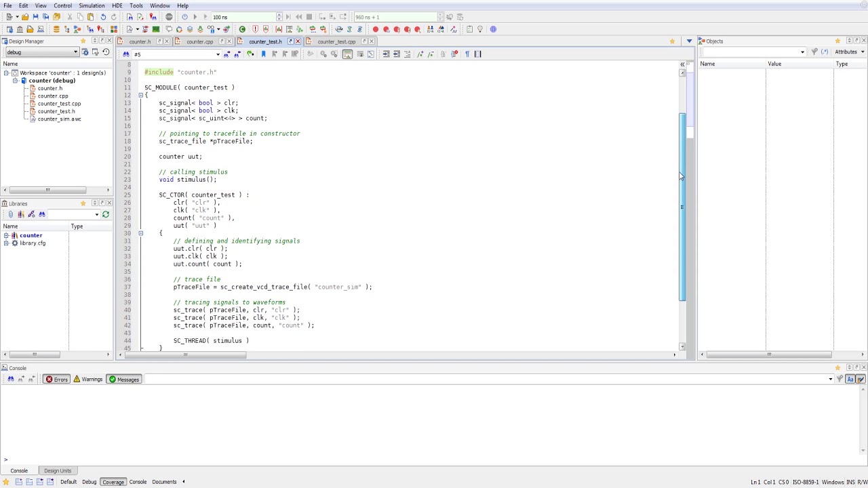Expand the library.cfg node
Screen dimensions: 868x488
6,243
